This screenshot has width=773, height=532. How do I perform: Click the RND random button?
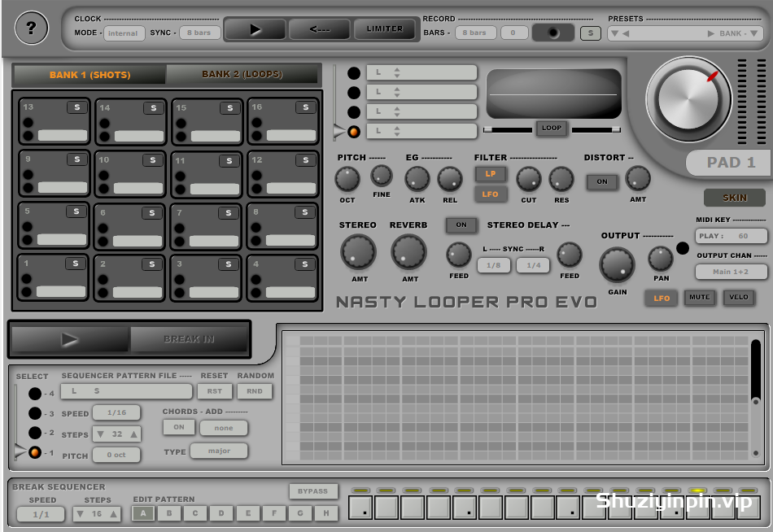point(255,391)
